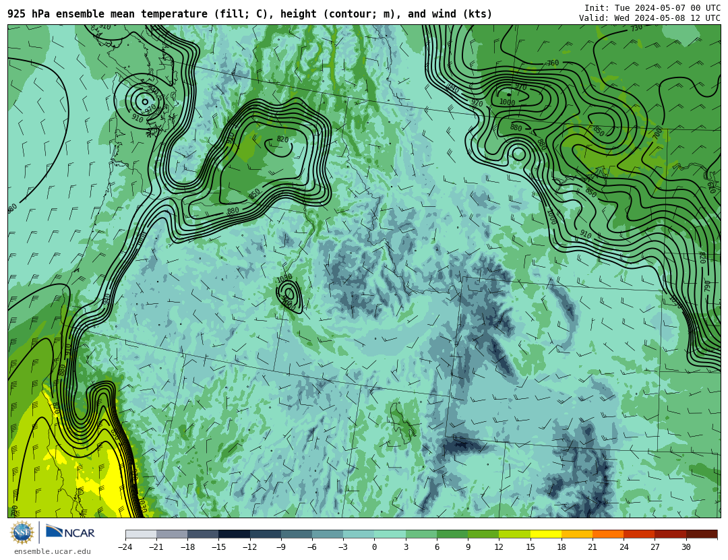This screenshot has height=560, width=728.
Task: Click the orange swatch between 18 and 21
Action: point(576,534)
